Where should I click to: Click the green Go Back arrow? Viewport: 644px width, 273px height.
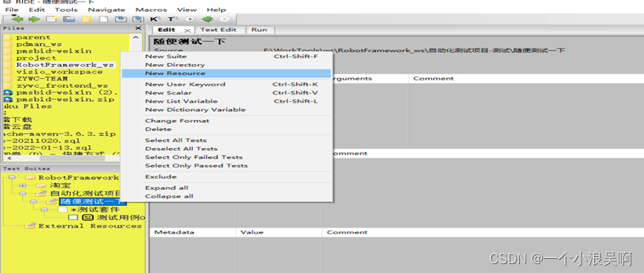[x=17, y=19]
